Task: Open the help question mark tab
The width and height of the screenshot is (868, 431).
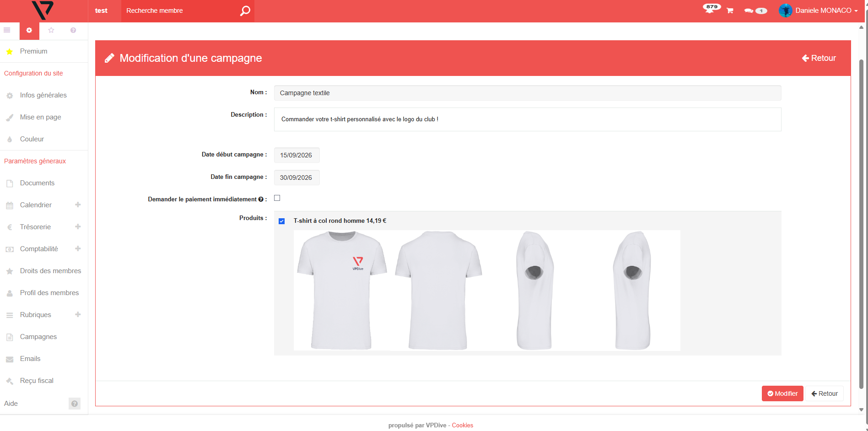Action: pyautogui.click(x=73, y=30)
